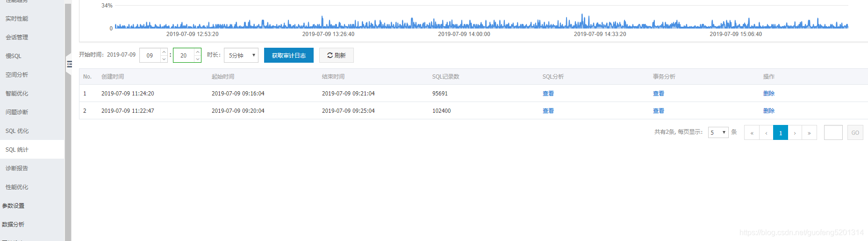The image size is (868, 241).
Task: Click the SQL record count 95691
Action: pos(440,94)
